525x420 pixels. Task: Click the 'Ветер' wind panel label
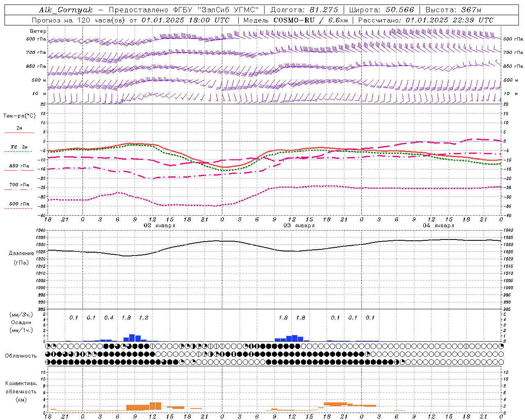coord(38,31)
